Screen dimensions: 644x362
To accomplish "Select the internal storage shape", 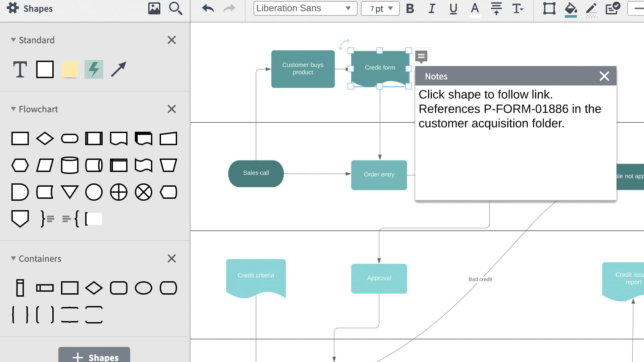I will [x=119, y=165].
